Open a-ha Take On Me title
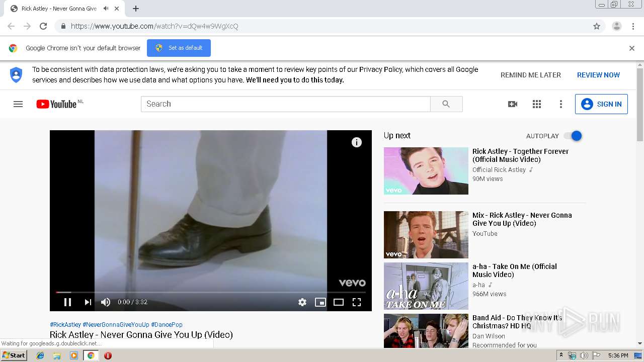The image size is (644, 362). (x=515, y=270)
